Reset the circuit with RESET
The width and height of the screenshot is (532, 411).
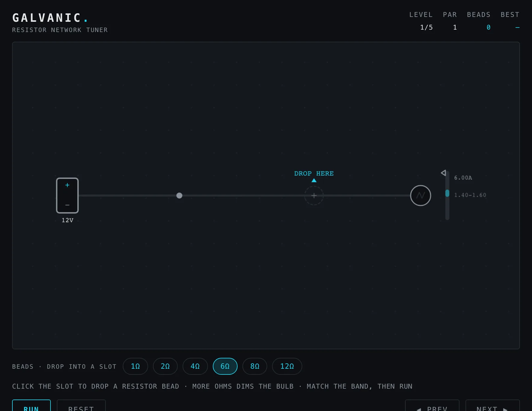(81, 406)
